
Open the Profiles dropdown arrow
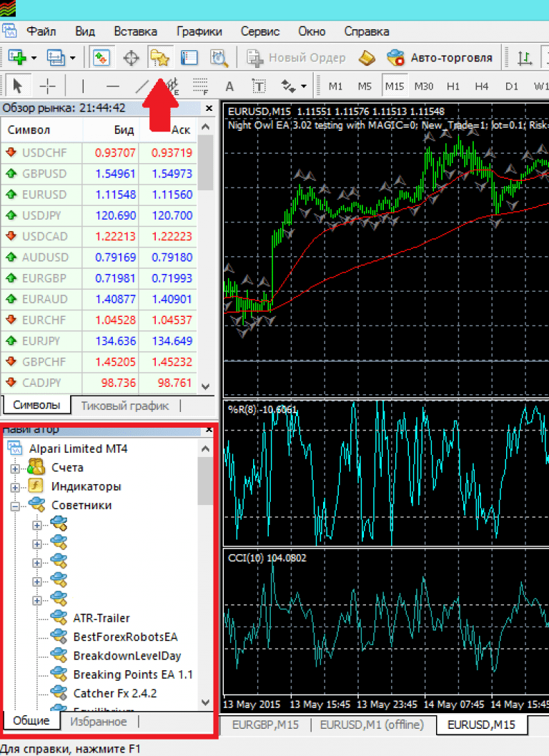[72, 59]
